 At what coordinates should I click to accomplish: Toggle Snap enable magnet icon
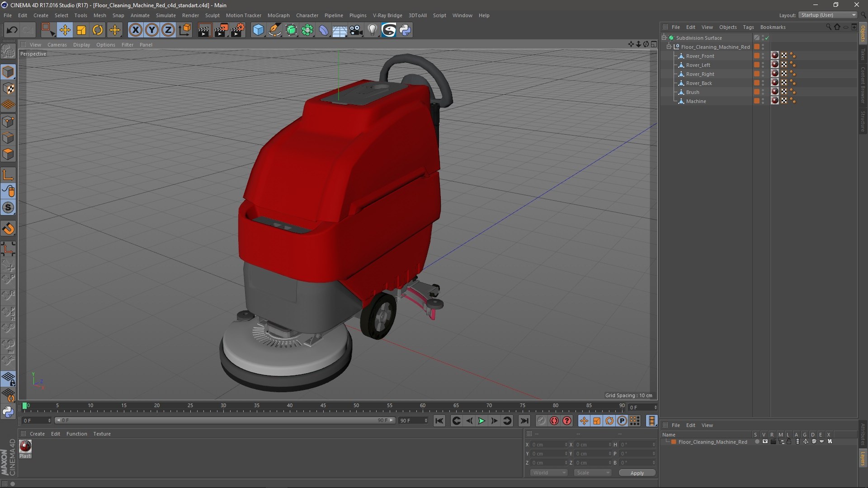click(x=8, y=229)
